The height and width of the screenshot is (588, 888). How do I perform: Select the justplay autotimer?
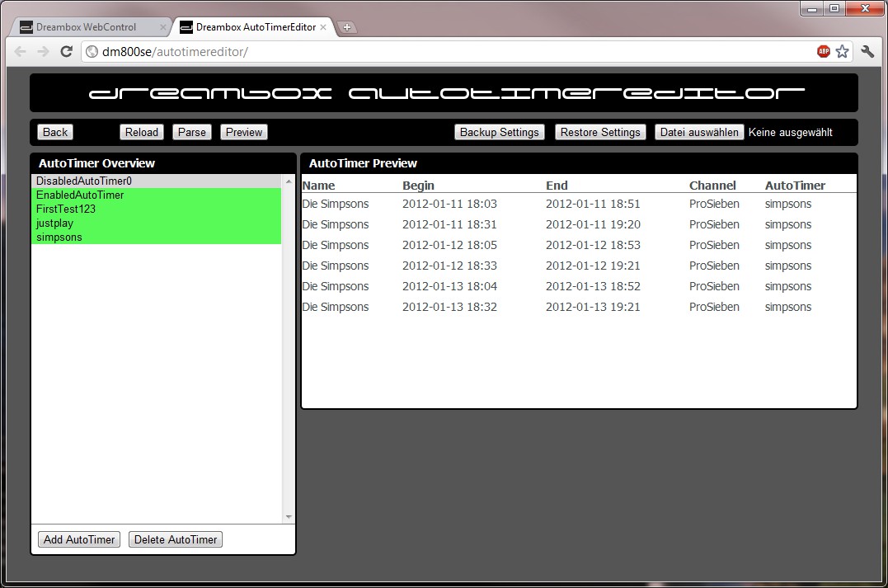coord(157,223)
